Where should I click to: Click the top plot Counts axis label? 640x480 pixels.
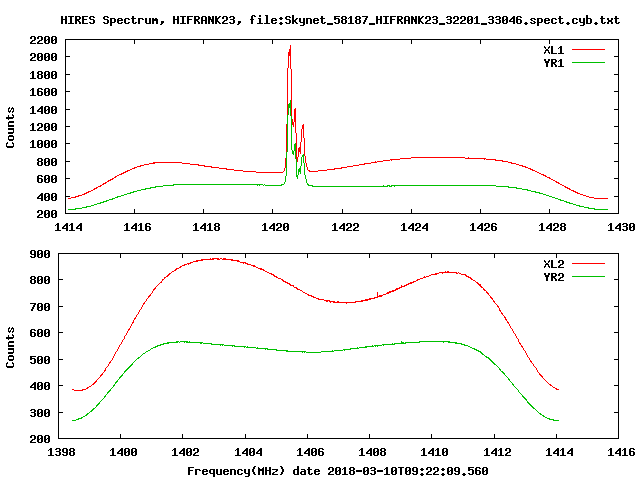[10, 127]
